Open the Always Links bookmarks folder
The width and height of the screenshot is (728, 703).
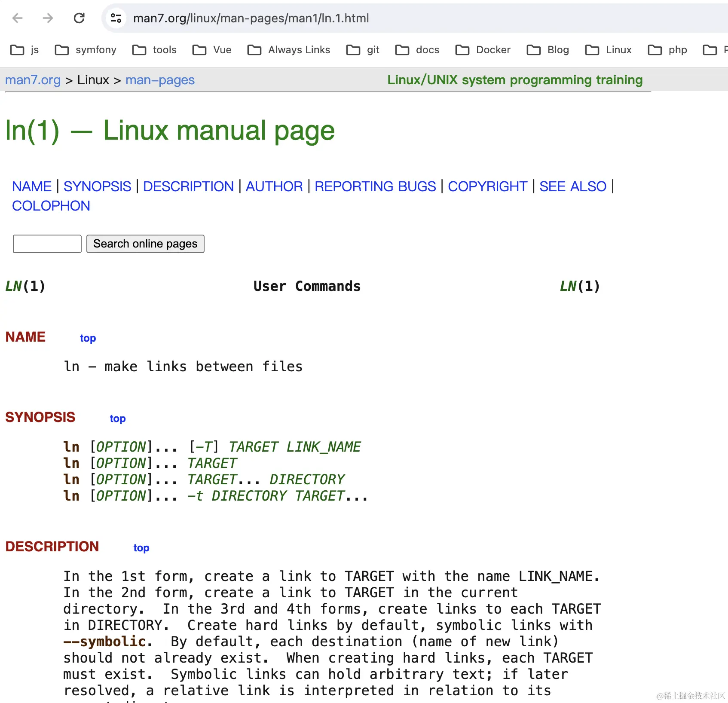tap(289, 50)
